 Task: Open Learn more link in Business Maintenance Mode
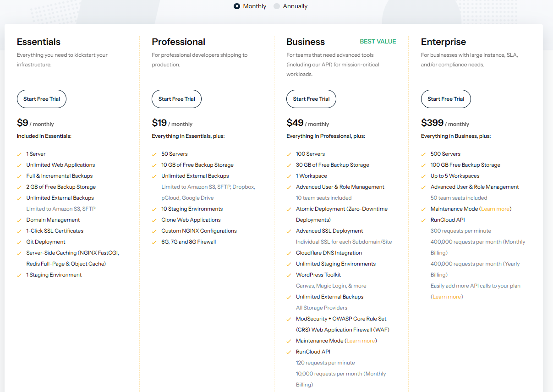[x=361, y=341]
